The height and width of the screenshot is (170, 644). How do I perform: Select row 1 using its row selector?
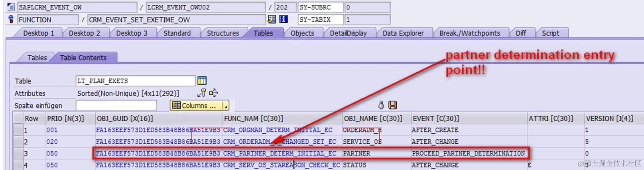coord(18,130)
